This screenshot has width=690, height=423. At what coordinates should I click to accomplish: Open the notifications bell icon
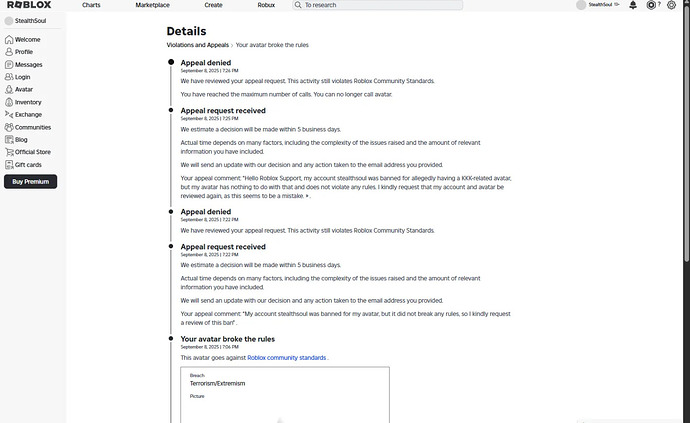633,5
